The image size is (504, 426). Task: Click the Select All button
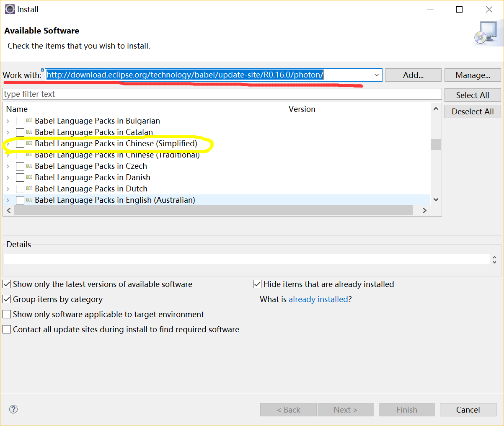pyautogui.click(x=473, y=95)
